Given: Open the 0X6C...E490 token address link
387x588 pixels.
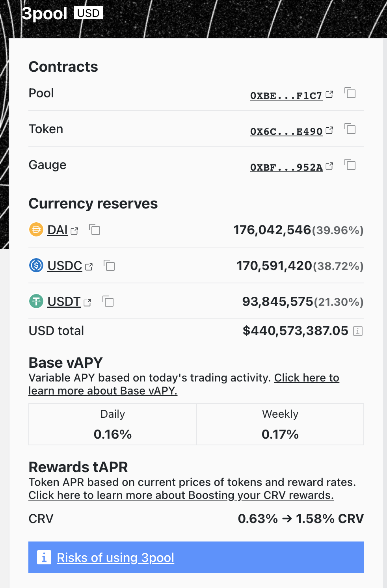Looking at the screenshot, I should click(x=286, y=132).
